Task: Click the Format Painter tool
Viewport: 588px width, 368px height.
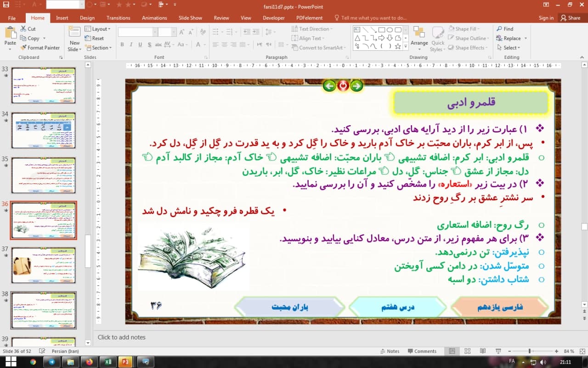Action: [x=40, y=48]
